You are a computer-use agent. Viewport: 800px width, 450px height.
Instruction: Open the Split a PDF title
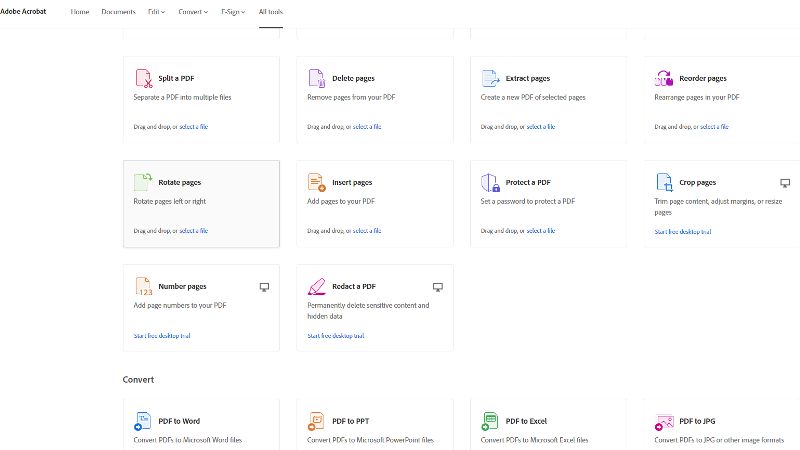click(176, 78)
